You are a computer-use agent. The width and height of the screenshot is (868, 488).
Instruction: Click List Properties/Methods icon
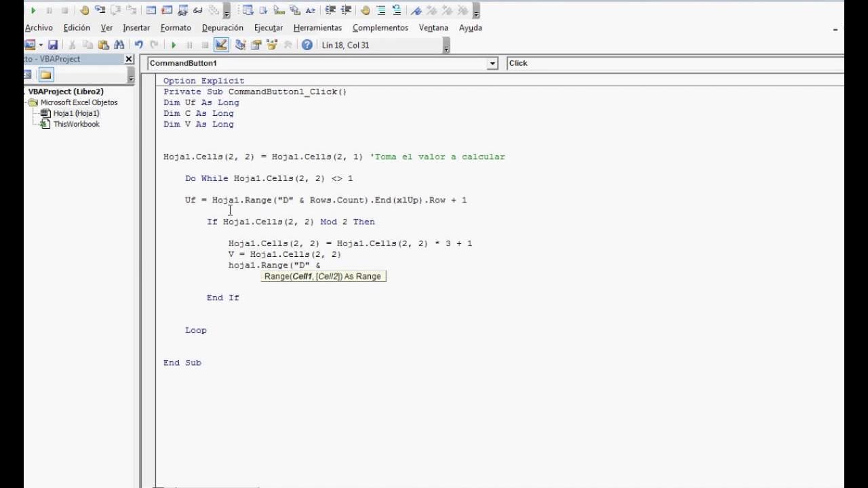tap(248, 10)
